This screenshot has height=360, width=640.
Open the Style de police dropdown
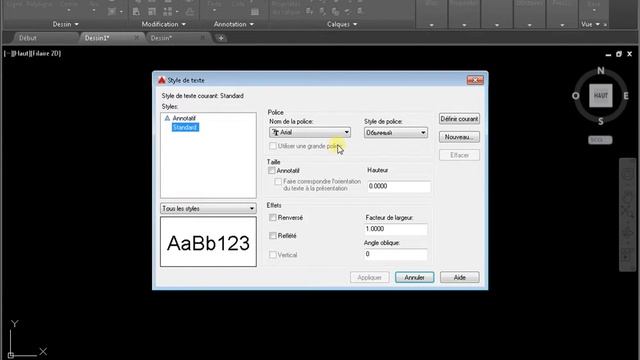click(x=396, y=133)
